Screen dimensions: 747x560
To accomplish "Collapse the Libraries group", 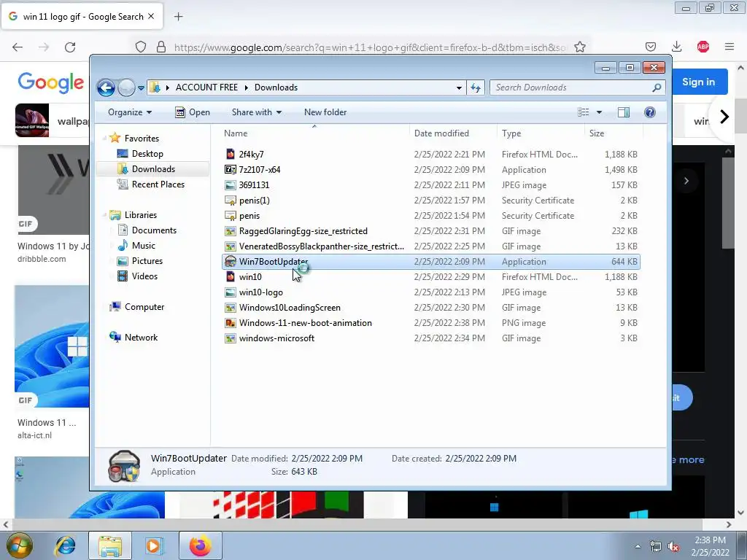I will point(104,215).
